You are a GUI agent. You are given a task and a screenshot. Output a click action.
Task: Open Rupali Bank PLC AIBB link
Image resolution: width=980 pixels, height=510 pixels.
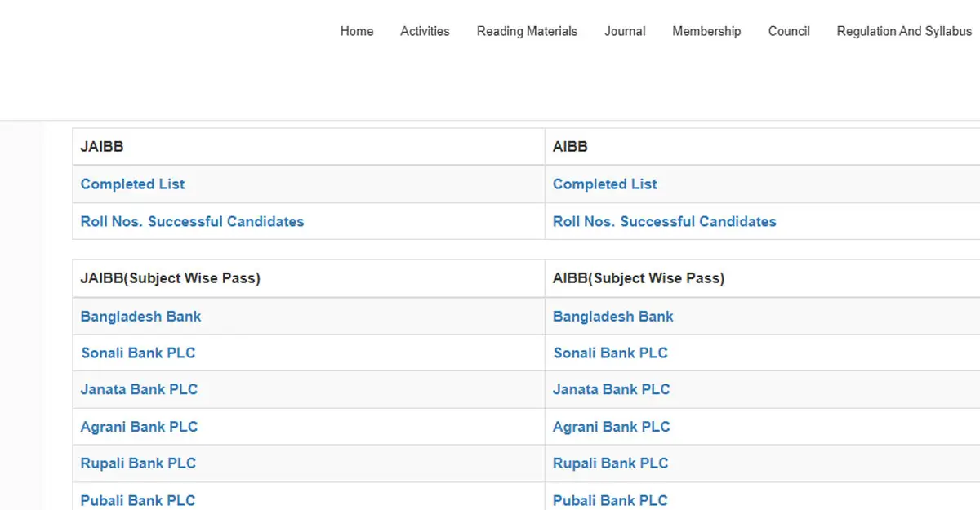pos(610,463)
